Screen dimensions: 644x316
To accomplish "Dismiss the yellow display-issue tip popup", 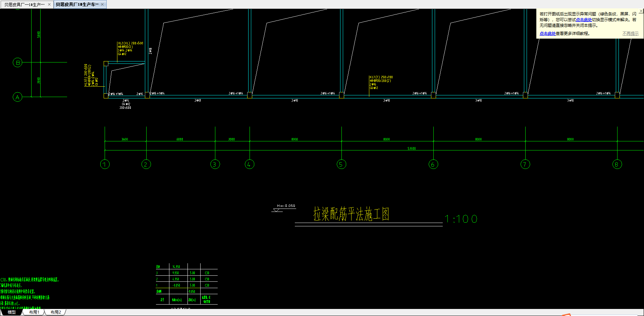I will 641,11.
